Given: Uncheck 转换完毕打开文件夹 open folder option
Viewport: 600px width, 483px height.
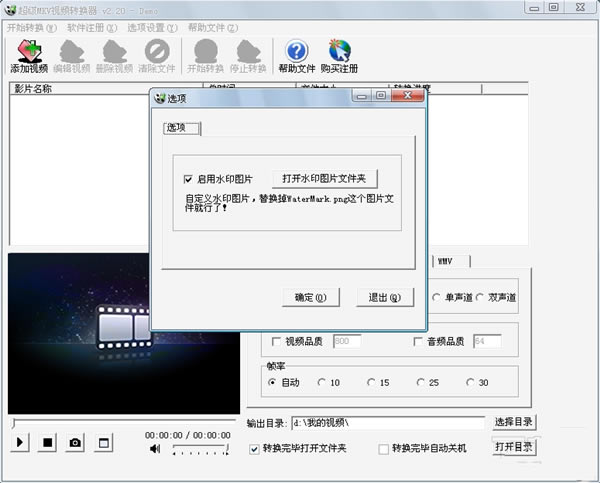Looking at the screenshot, I should 254,449.
